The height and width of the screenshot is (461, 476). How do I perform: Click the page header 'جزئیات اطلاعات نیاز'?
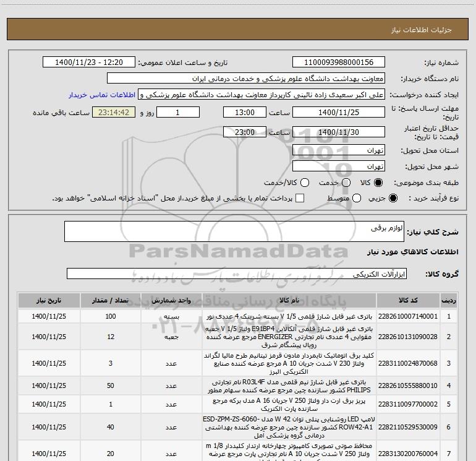(x=422, y=30)
